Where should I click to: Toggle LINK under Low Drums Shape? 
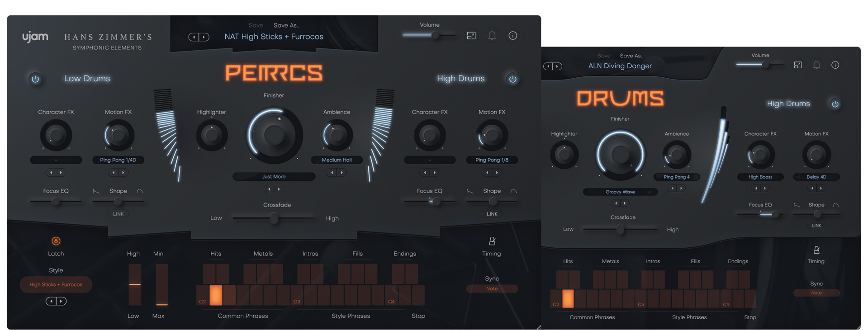119,214
